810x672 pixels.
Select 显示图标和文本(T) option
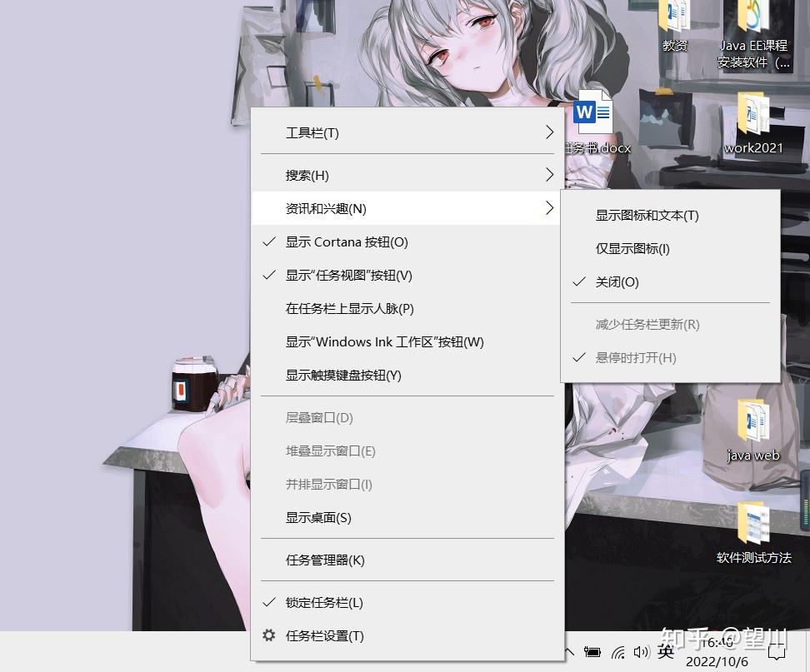670,215
